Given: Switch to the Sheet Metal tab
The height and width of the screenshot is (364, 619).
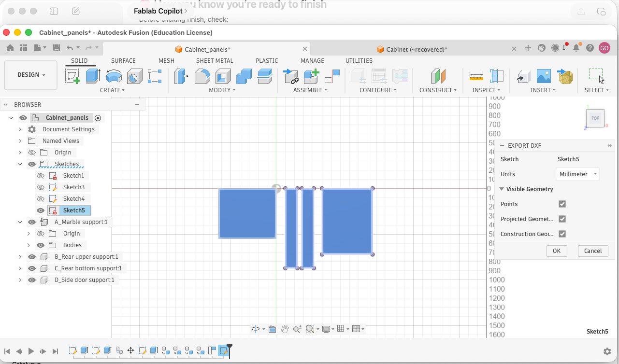Looking at the screenshot, I should tap(215, 61).
